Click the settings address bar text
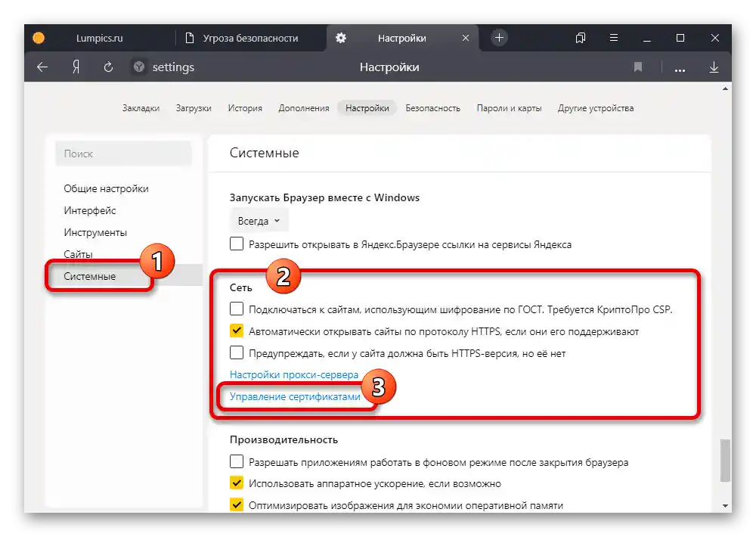Image resolution: width=756 pixels, height=537 pixels. click(x=173, y=67)
